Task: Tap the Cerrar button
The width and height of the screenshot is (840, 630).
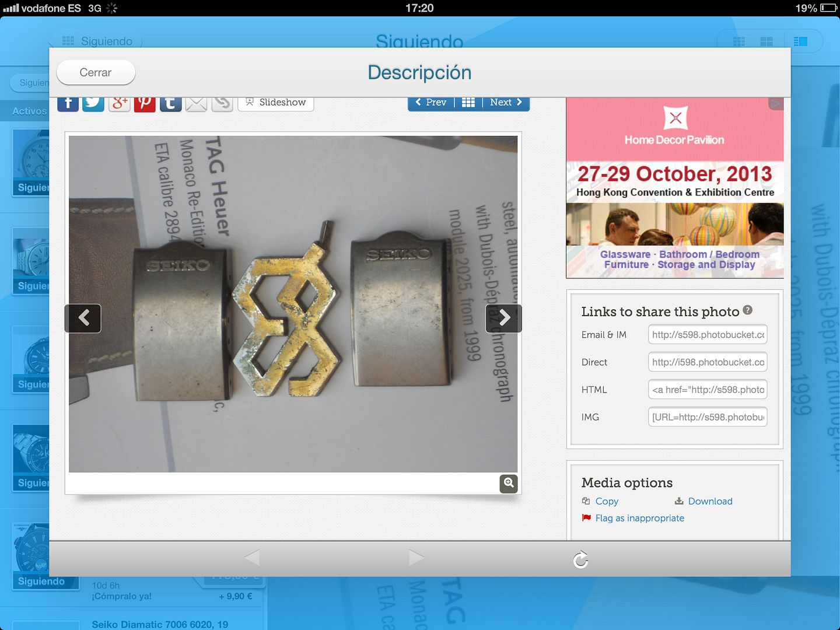Action: (x=96, y=72)
